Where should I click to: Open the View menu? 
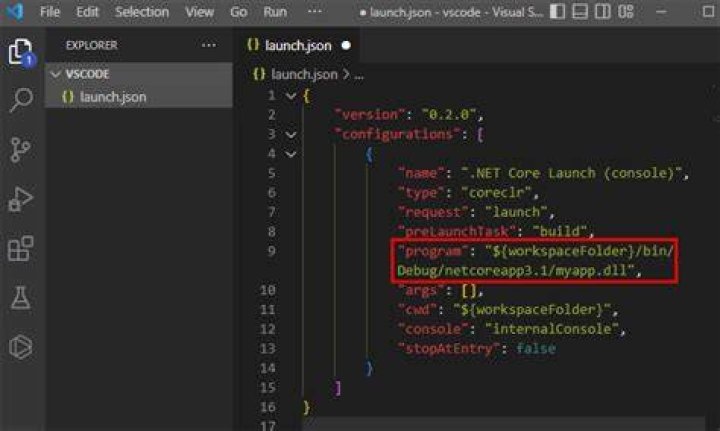199,12
